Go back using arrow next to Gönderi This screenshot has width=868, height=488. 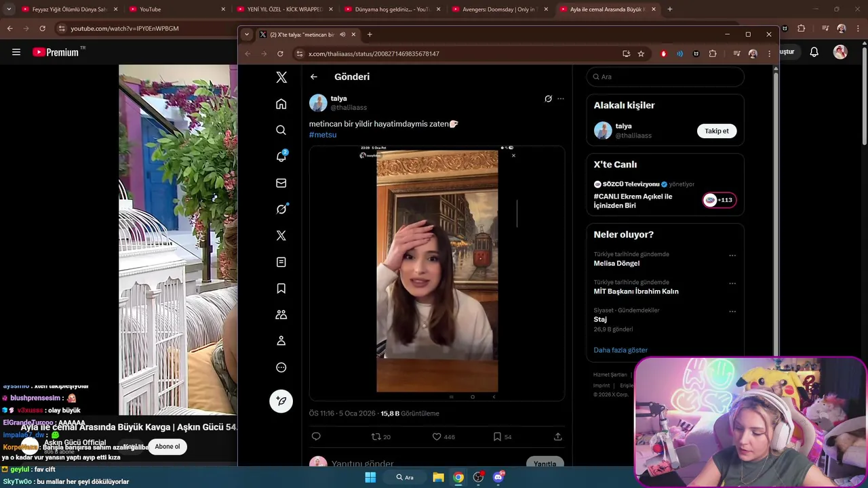[x=314, y=77]
